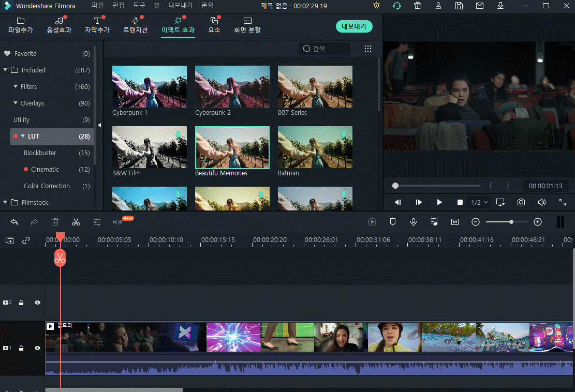Open the mail envelope icon
This screenshot has width=575, height=392.
click(x=480, y=6)
